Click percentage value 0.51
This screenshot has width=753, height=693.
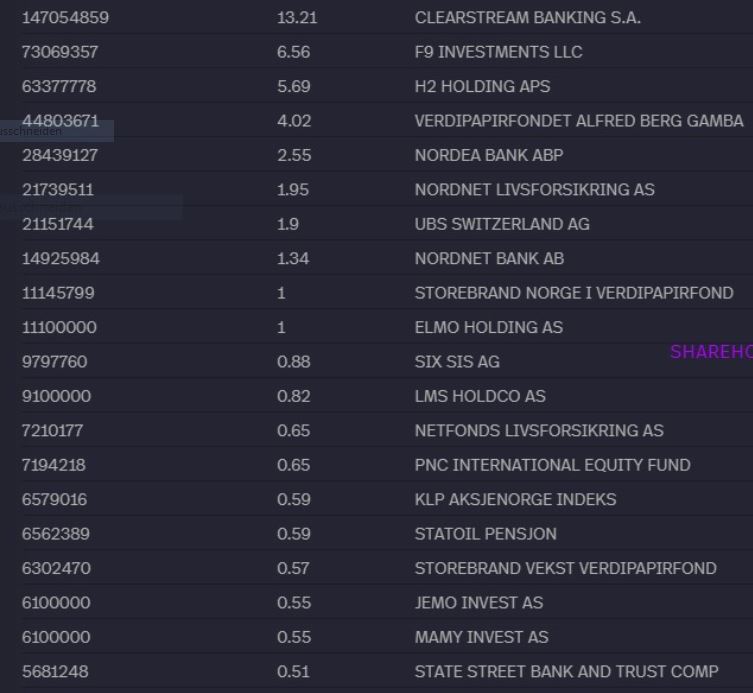coord(293,671)
